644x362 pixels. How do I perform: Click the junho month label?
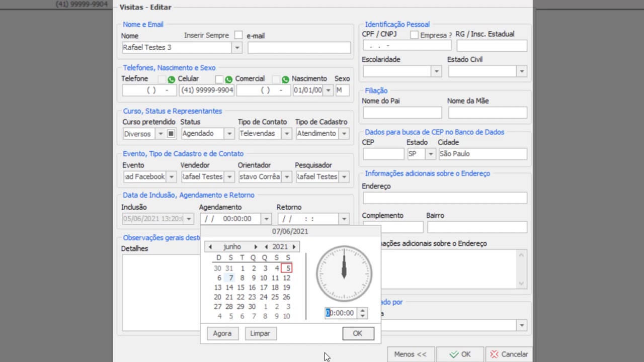232,247
